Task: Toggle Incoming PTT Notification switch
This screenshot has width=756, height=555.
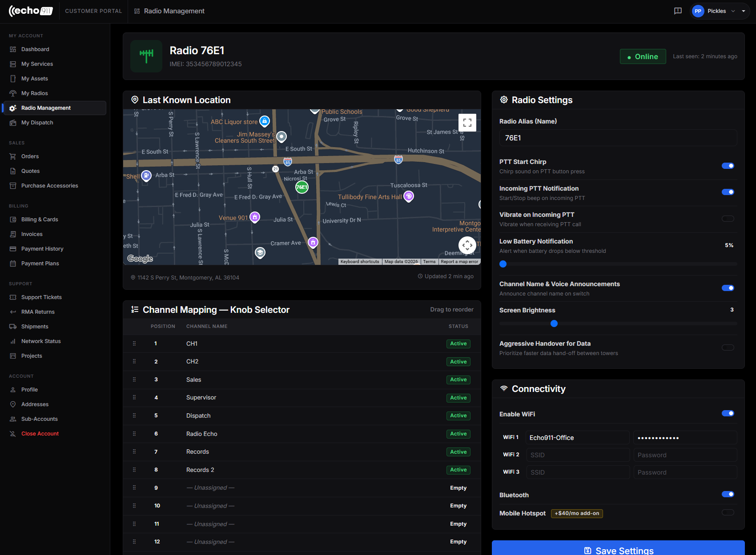Action: click(728, 192)
